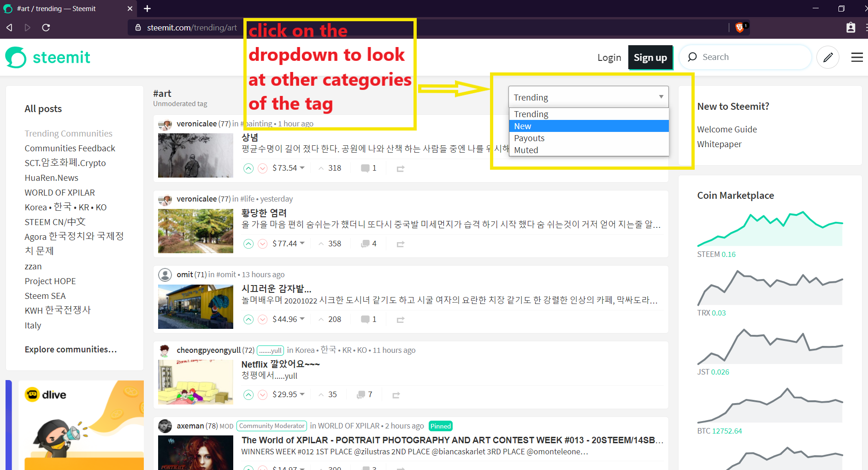This screenshot has height=470, width=868.
Task: Upvote the 황당한 염려 post
Action: point(248,244)
